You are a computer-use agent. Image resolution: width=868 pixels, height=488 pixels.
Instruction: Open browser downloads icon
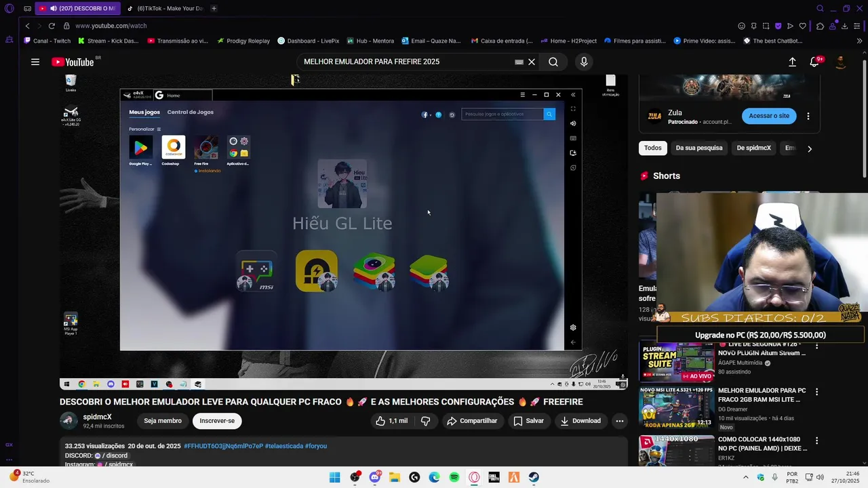pyautogui.click(x=844, y=26)
